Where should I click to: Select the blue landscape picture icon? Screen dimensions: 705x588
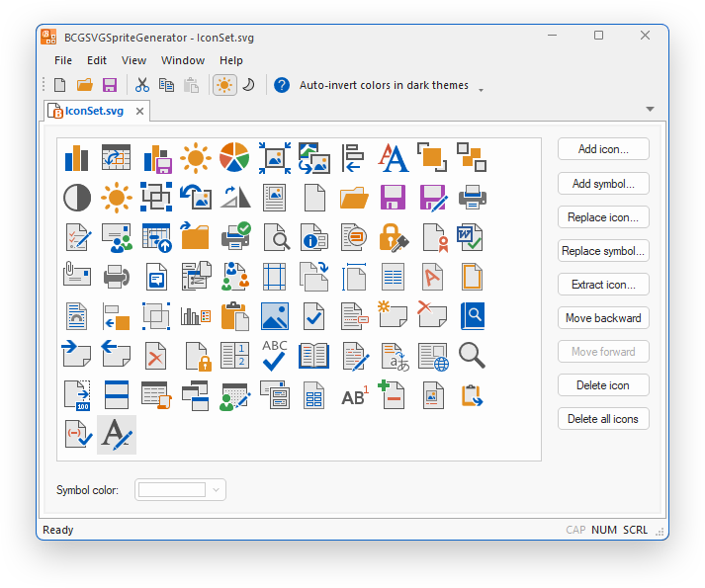click(x=275, y=316)
